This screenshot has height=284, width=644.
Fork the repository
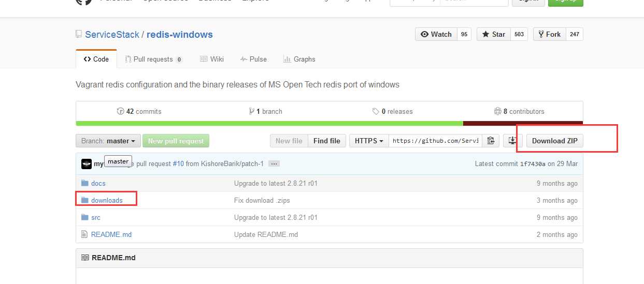pos(549,34)
